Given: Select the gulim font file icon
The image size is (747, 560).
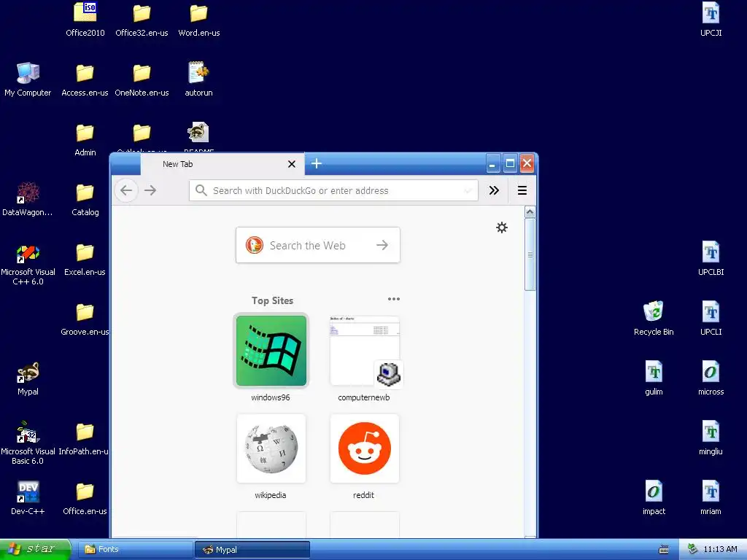Looking at the screenshot, I should (x=654, y=371).
